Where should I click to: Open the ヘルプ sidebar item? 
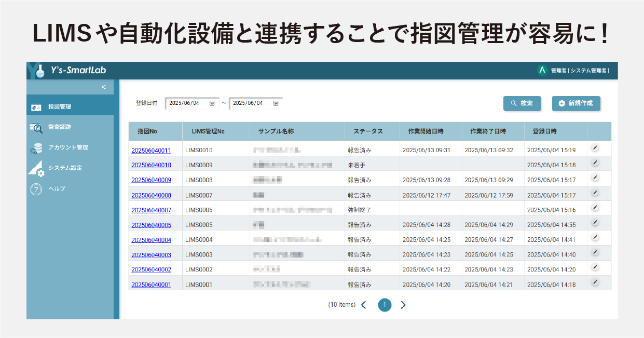pyautogui.click(x=70, y=189)
